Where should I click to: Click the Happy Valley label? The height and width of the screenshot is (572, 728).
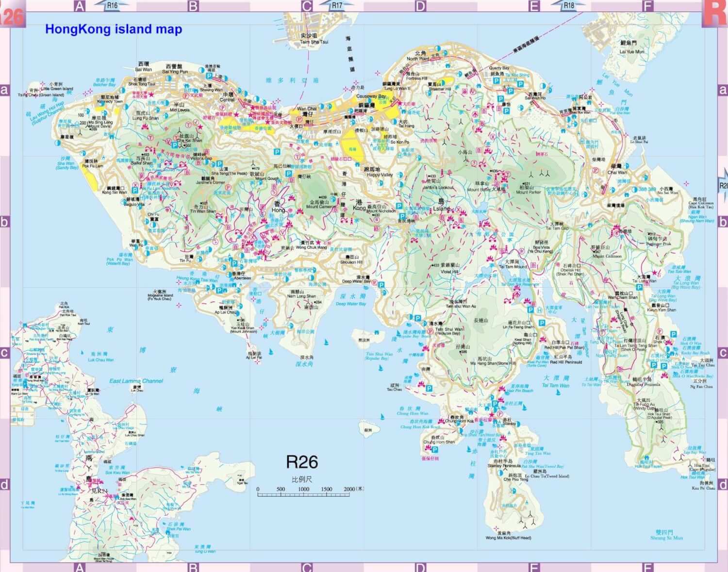pyautogui.click(x=380, y=175)
